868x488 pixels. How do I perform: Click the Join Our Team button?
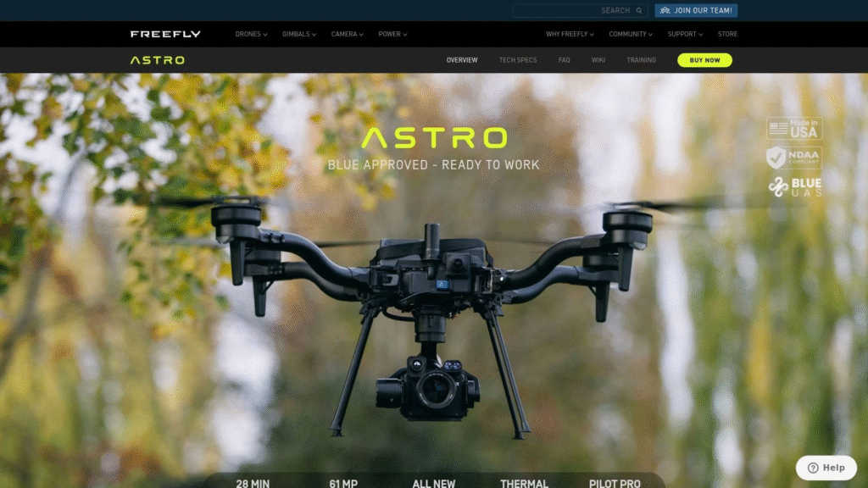pyautogui.click(x=696, y=11)
